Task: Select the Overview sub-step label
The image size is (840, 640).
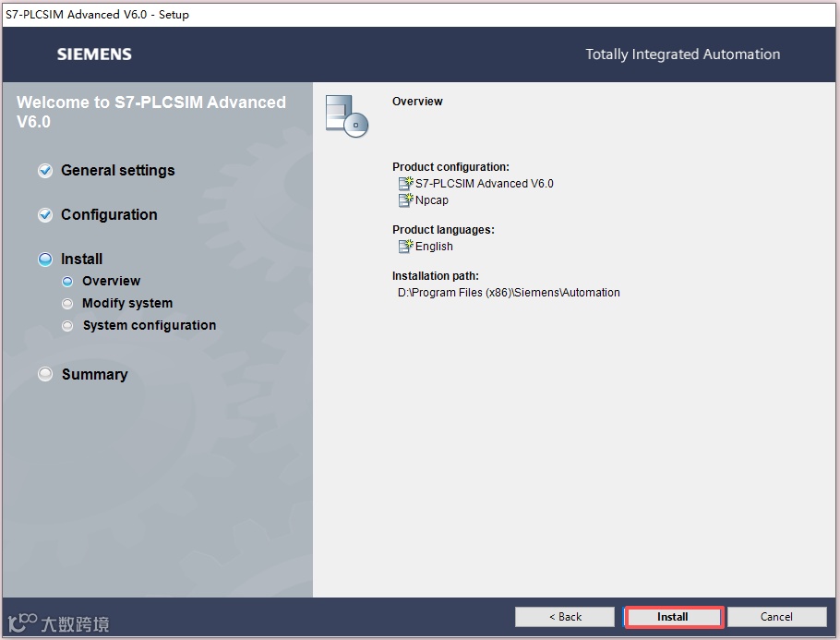Action: tap(111, 282)
